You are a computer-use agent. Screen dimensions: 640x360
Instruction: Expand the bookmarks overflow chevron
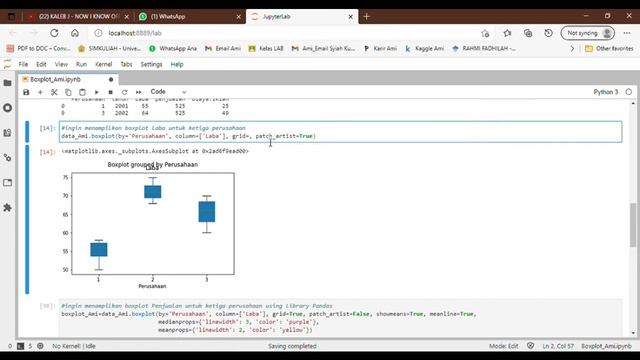click(572, 48)
